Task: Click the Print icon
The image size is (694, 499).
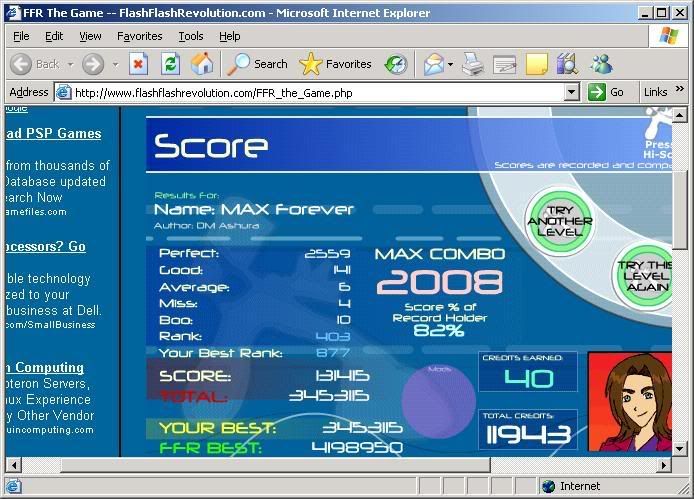Action: point(473,64)
